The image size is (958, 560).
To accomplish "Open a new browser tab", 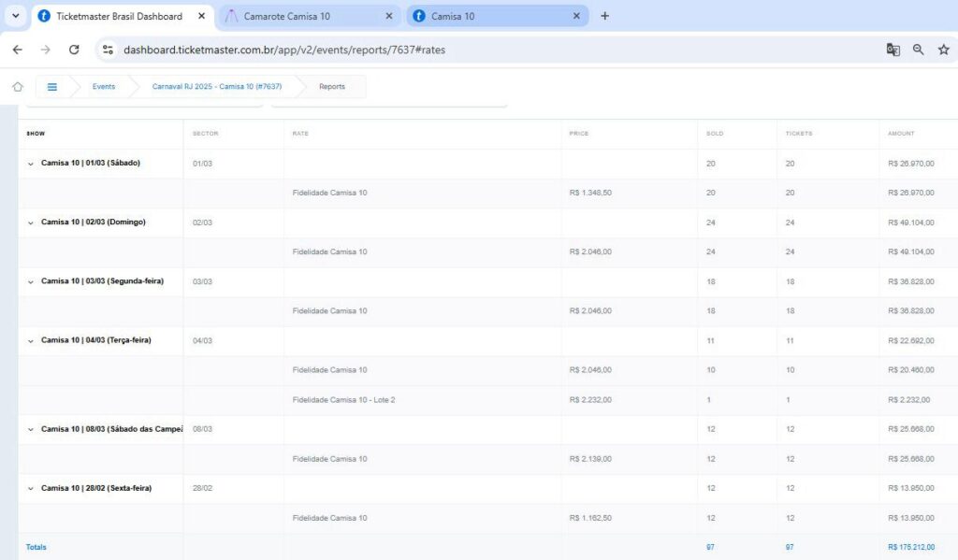I will [x=605, y=17].
